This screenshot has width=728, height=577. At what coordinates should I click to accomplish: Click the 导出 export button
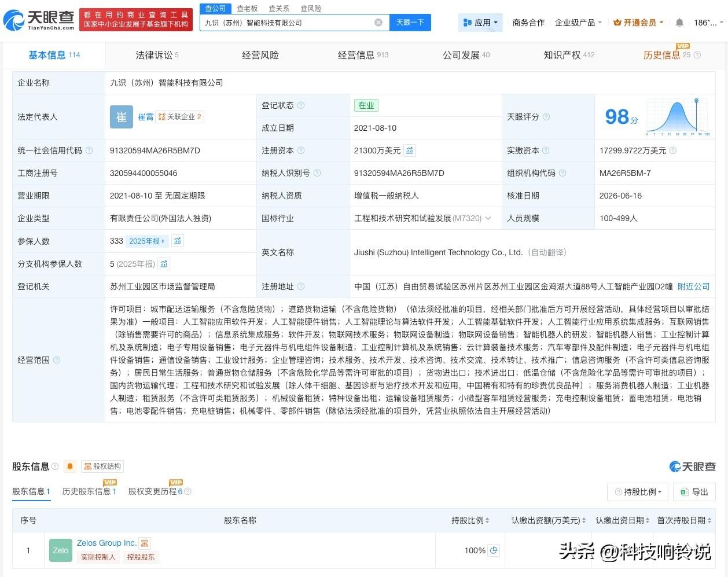694,492
